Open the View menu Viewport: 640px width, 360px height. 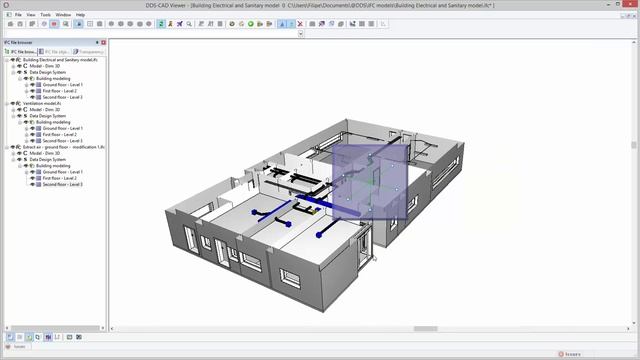click(31, 15)
